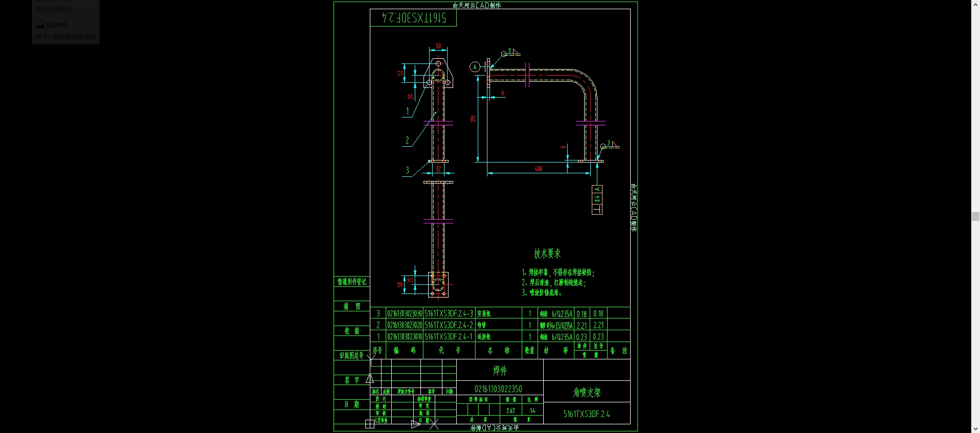The image size is (980, 433).
Task: Click the 总计 weight sub-header
Action: point(598,346)
